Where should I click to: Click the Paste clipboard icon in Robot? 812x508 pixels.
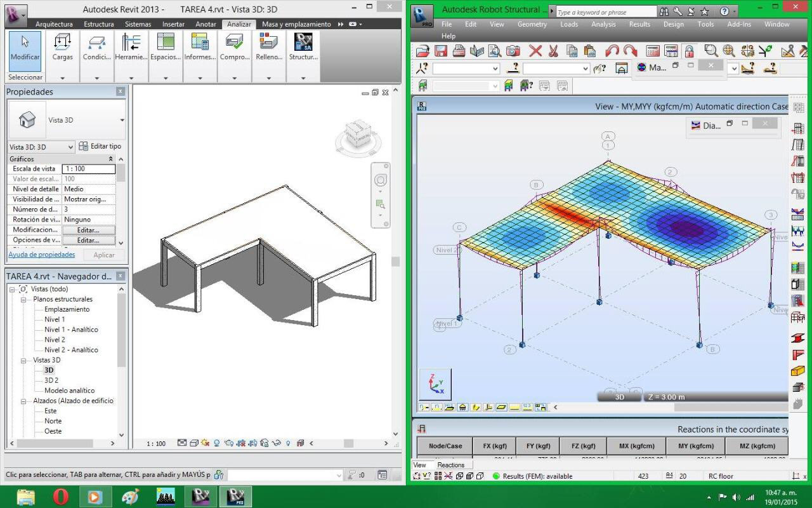[590, 51]
